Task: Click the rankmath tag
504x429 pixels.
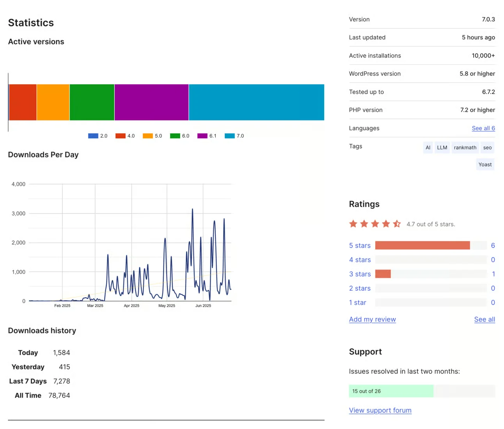Action: [x=465, y=147]
